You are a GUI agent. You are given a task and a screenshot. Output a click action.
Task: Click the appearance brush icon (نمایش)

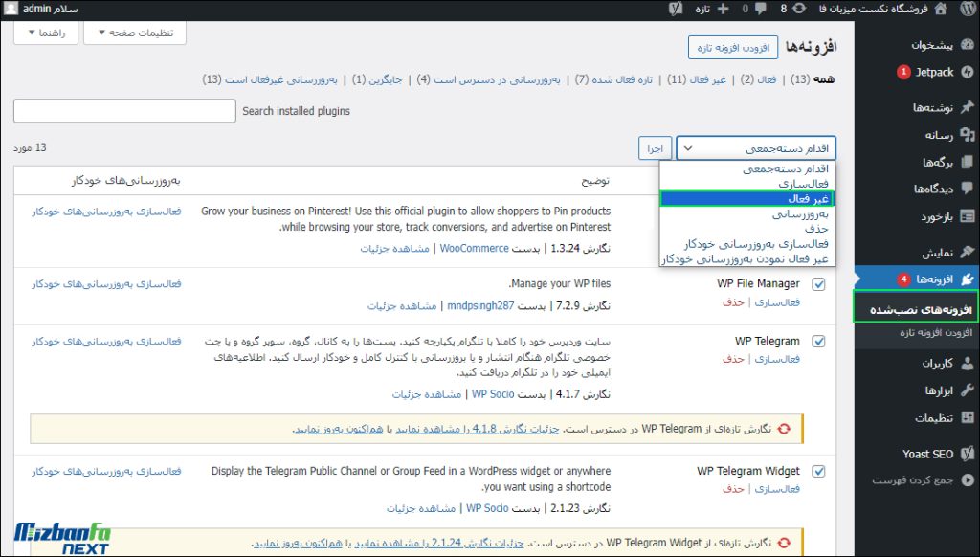click(967, 252)
